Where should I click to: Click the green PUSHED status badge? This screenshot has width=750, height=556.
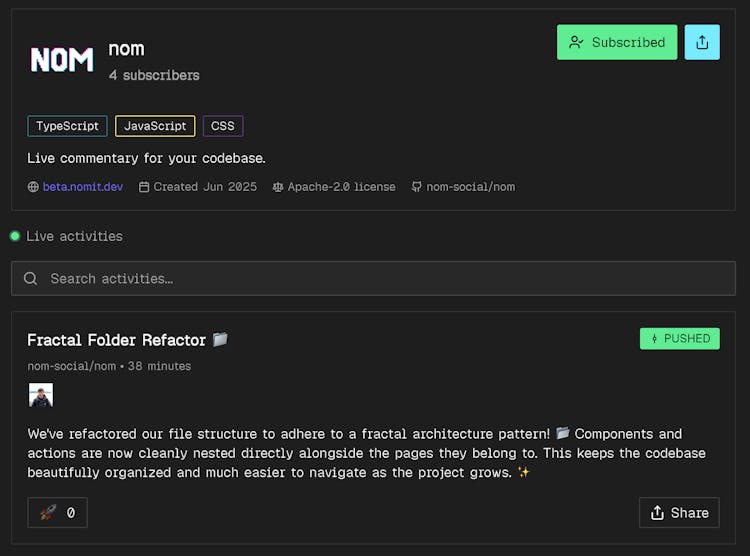click(679, 338)
